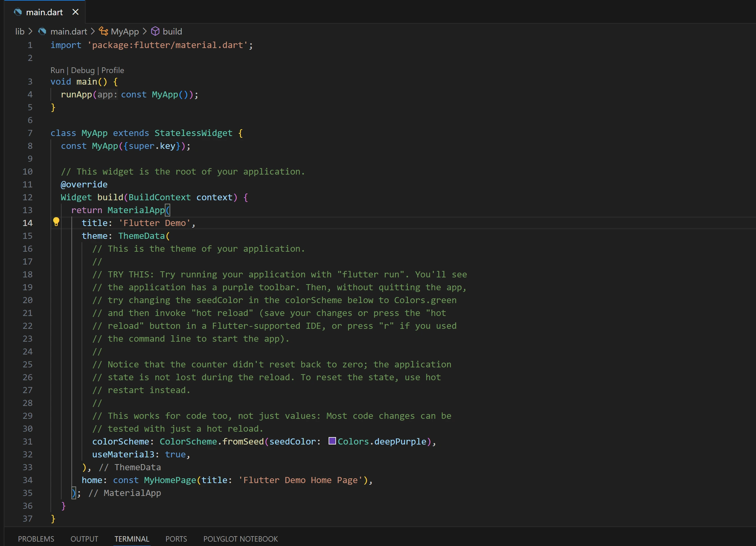Click the StatelessWidget class name
756x546 pixels.
click(194, 133)
